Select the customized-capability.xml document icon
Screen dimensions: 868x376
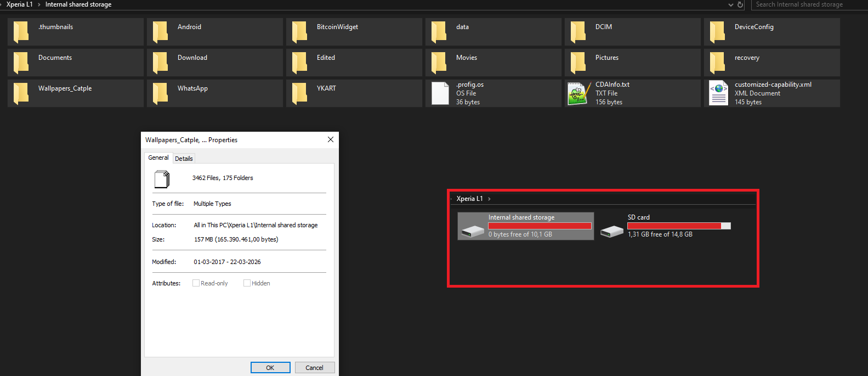[718, 93]
